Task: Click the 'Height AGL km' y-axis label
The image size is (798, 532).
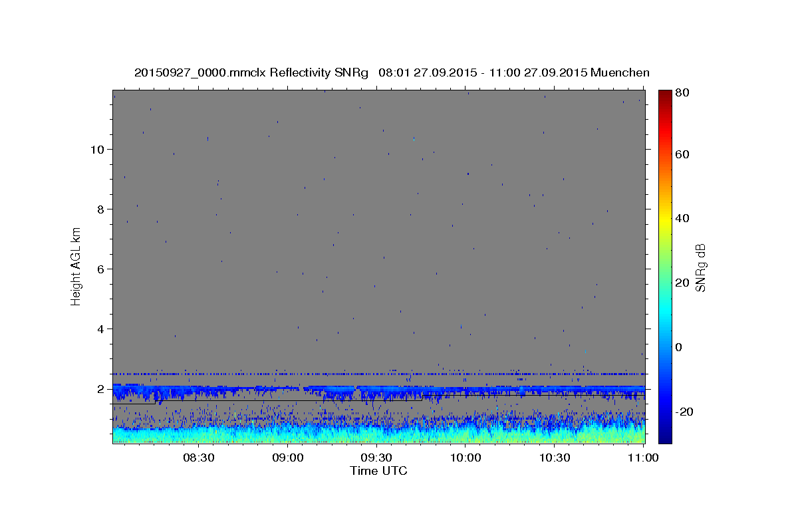Action: point(76,266)
